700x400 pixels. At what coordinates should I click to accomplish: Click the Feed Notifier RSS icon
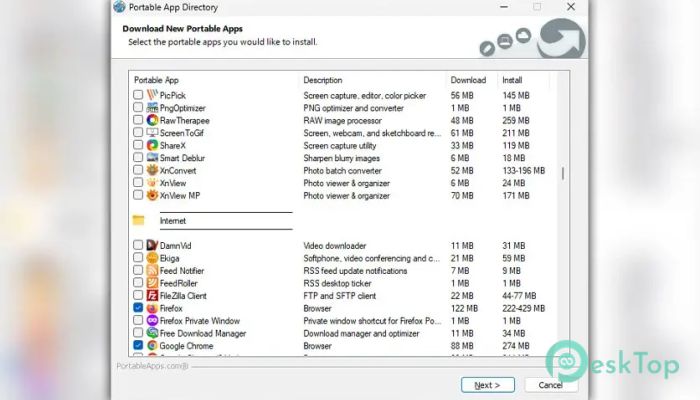point(152,270)
